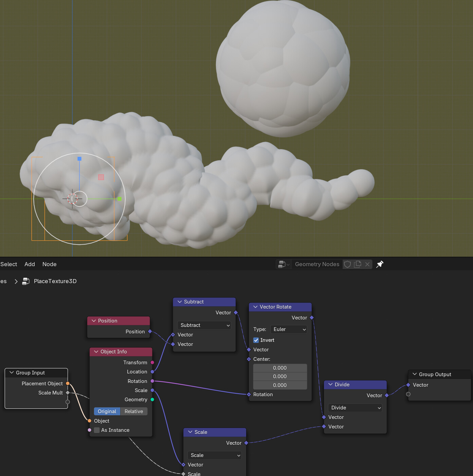Click the PlaceTexture3D breadcrumb label
Viewport: 473px width, 476px height.
(x=55, y=281)
